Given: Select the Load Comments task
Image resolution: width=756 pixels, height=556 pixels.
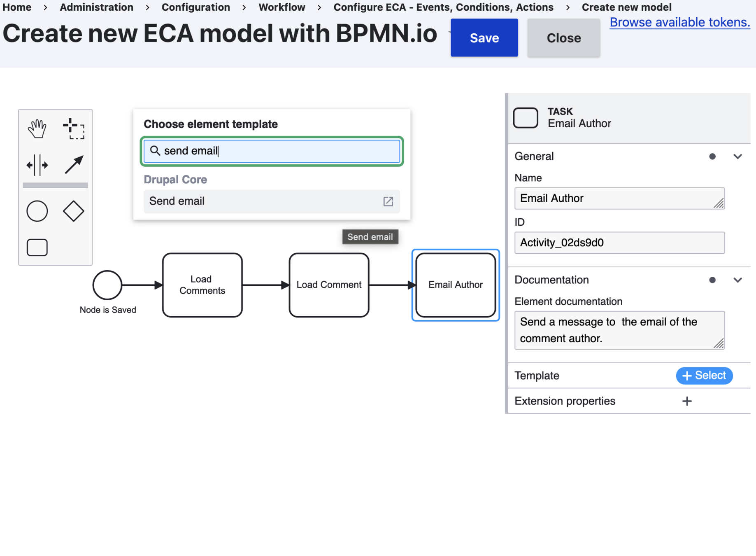Looking at the screenshot, I should pos(202,285).
